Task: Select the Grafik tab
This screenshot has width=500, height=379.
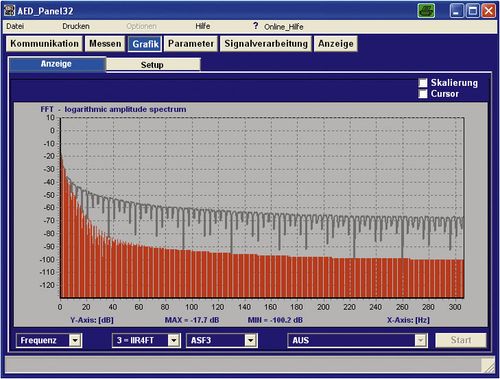Action: tap(145, 44)
